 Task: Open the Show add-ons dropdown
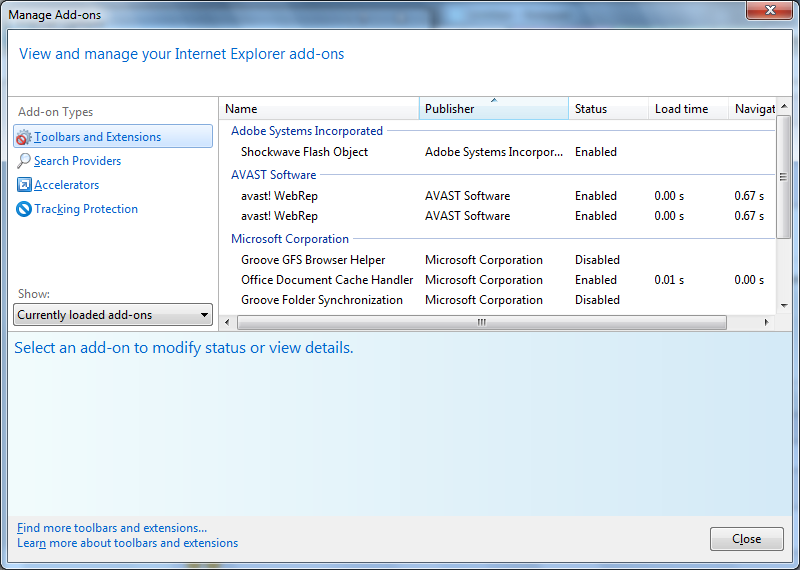coord(113,315)
